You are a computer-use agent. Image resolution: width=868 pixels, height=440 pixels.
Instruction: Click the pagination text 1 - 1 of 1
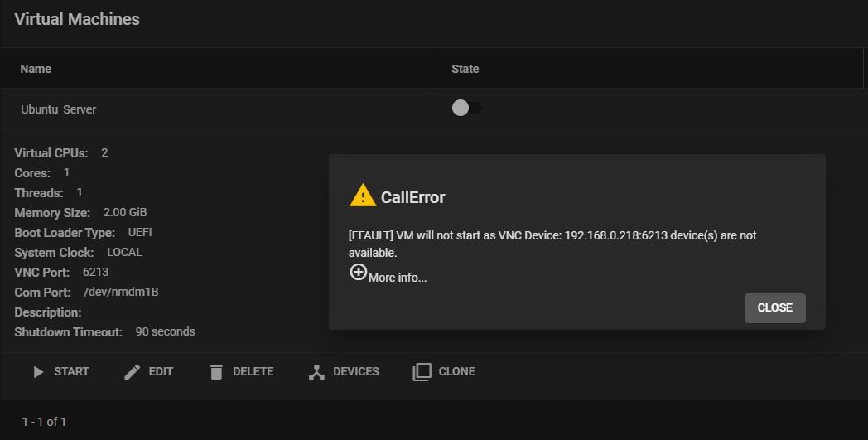pos(44,422)
